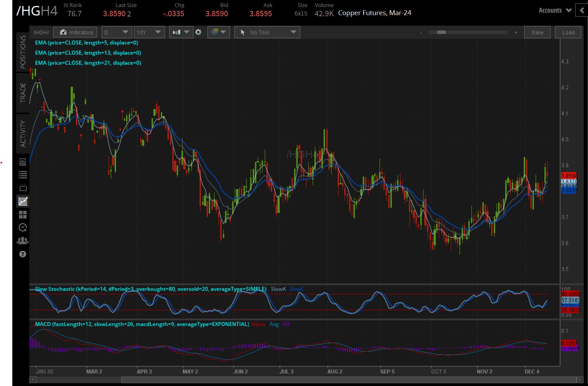
Task: Expand the candlestick chart type dropdown
Action: click(181, 32)
